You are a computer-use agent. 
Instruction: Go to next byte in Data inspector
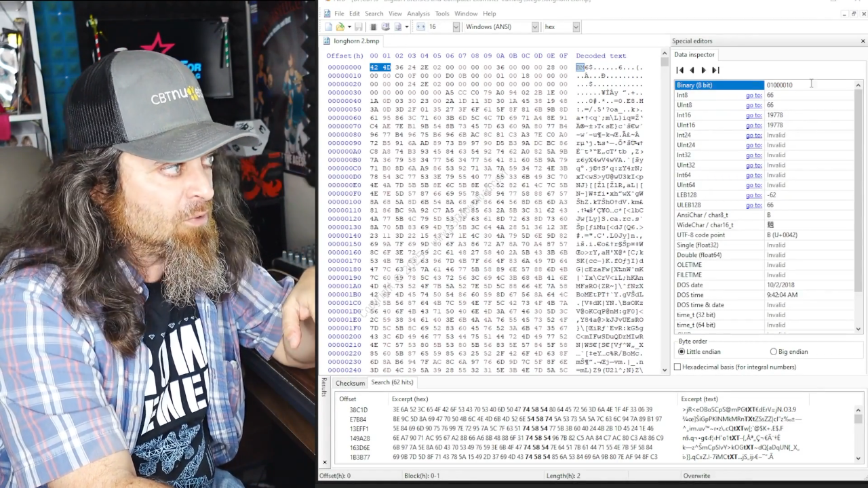pos(703,70)
